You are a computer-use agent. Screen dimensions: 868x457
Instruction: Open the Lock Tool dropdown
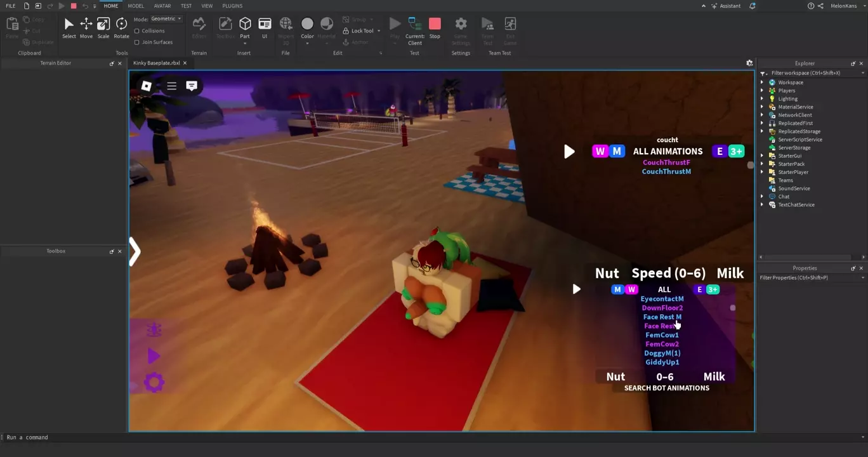tap(379, 31)
